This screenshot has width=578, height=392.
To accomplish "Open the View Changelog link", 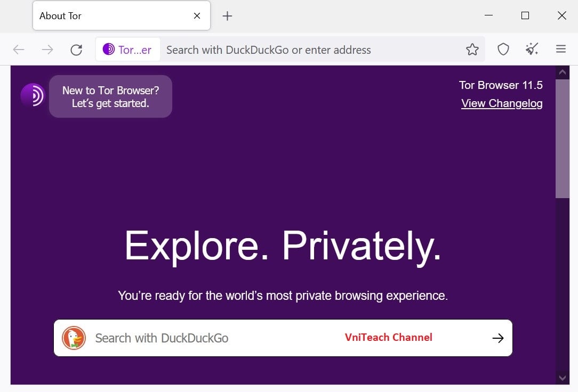I will pos(502,103).
